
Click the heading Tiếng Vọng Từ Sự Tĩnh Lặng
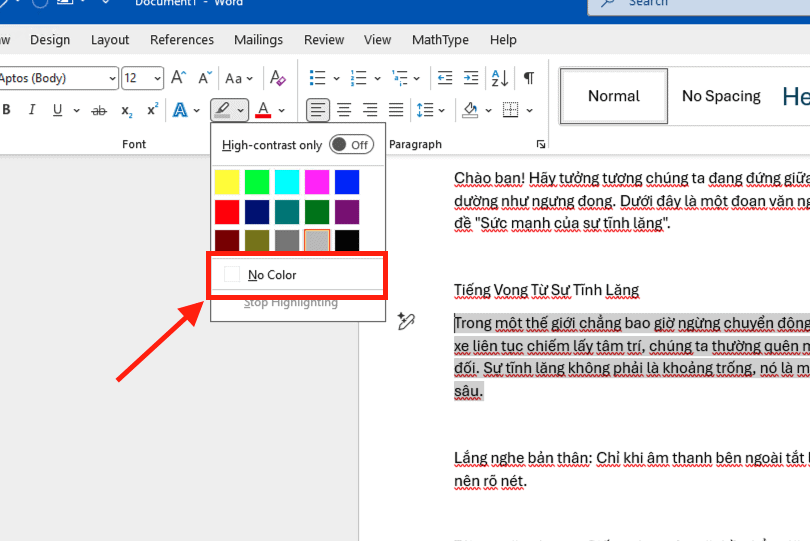547,290
